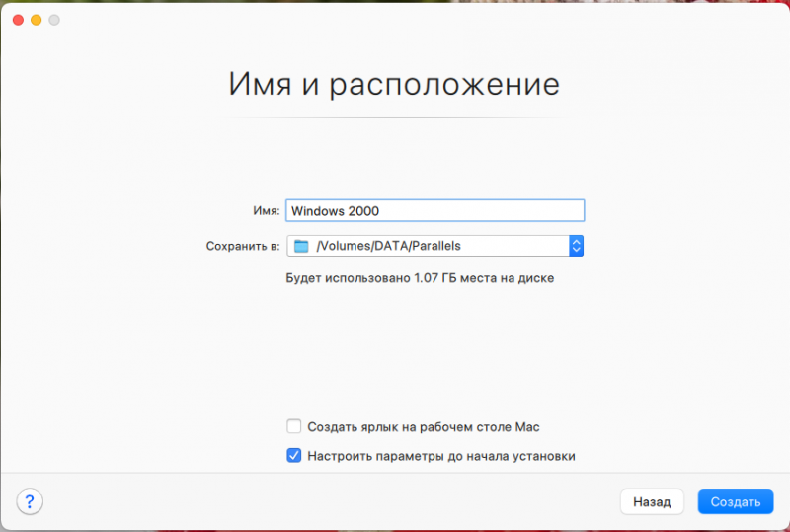Minimize the window with the yellow button
Viewport: 790px width, 532px height.
(36, 20)
